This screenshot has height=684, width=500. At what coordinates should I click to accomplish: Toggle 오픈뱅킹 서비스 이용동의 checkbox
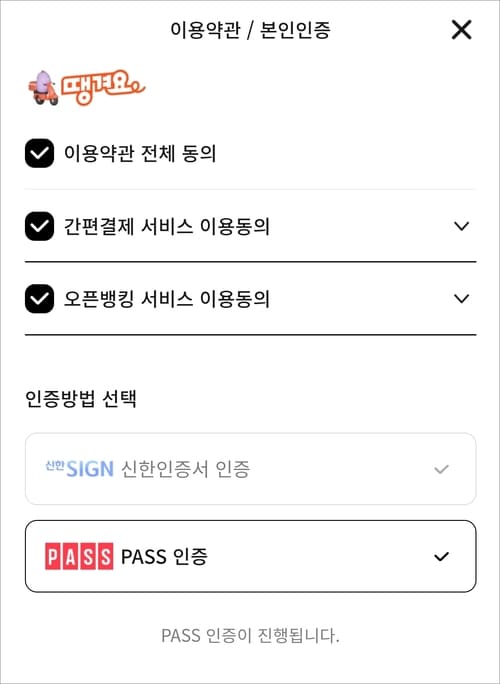39,299
